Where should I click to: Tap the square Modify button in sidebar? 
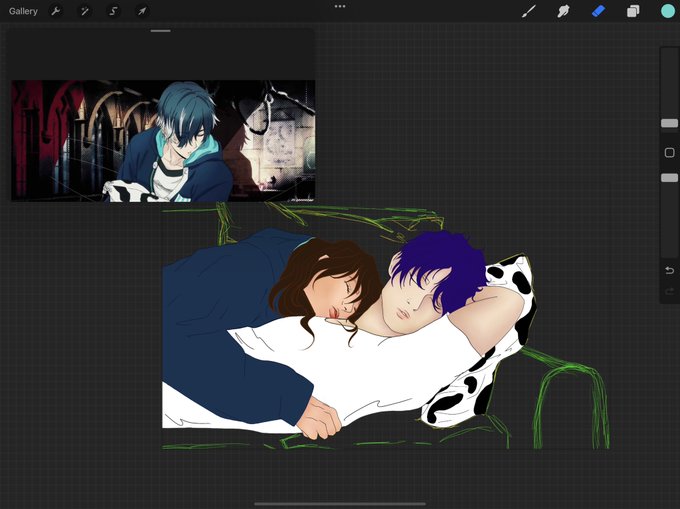pyautogui.click(x=669, y=153)
